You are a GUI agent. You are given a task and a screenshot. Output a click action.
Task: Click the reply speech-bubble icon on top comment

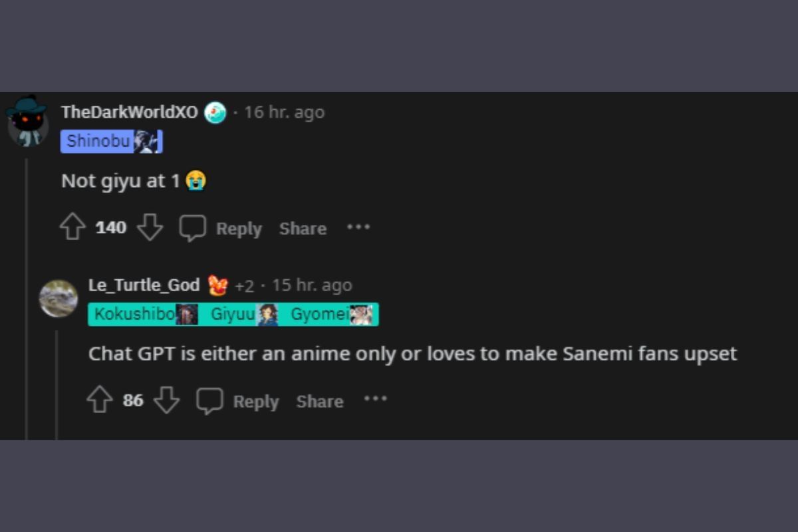click(x=194, y=227)
